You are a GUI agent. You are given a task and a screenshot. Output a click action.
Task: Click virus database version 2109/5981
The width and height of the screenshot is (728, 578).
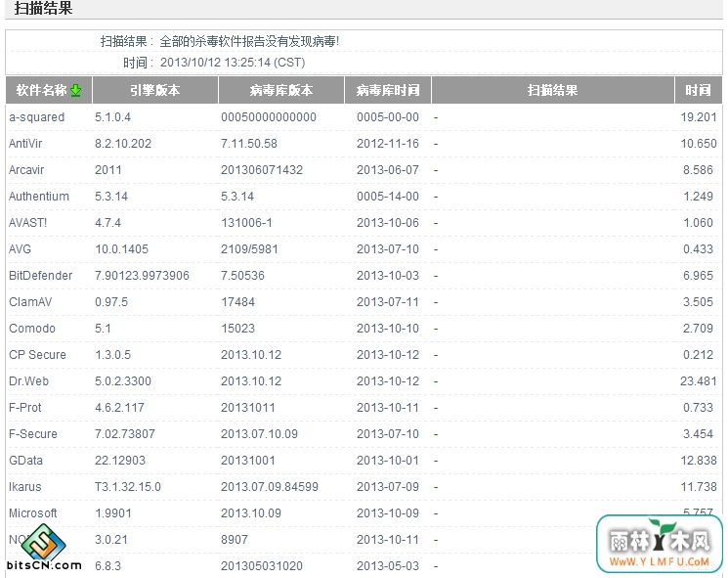[249, 249]
